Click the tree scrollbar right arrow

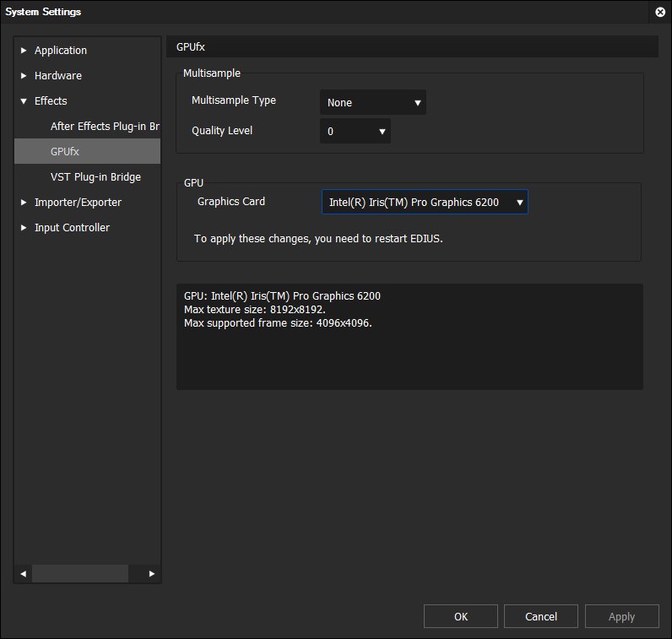(x=152, y=574)
